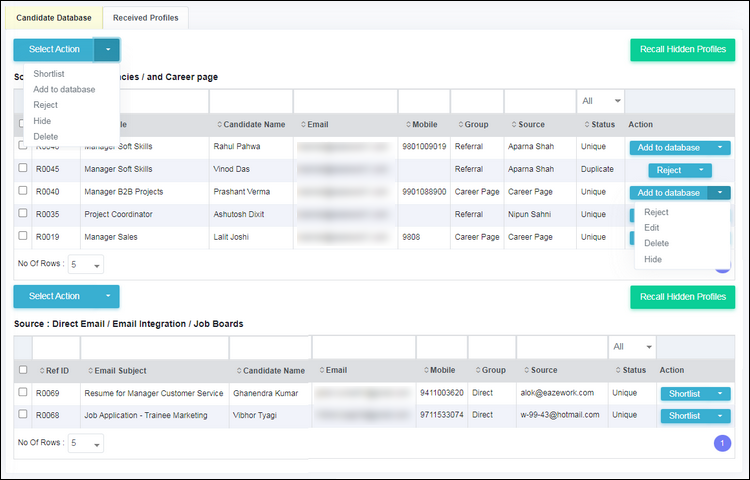Choose Reject from the Select Action menu
The height and width of the screenshot is (480, 750).
(45, 105)
